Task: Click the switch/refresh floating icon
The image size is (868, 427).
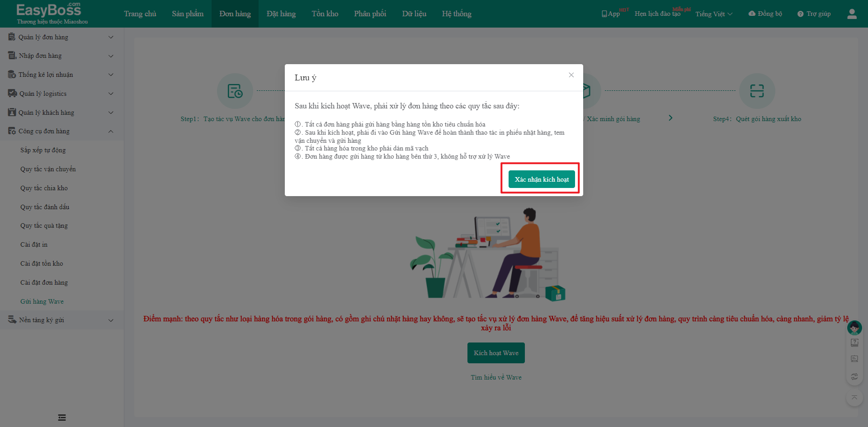Action: click(854, 376)
